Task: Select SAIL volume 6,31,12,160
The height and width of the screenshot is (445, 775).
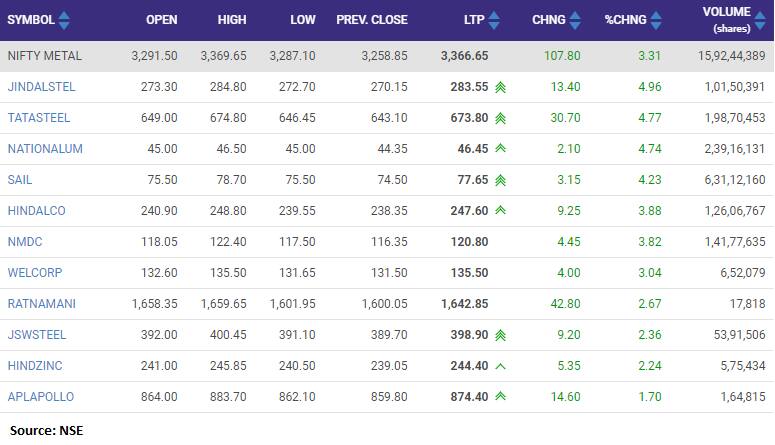Action: click(735, 180)
